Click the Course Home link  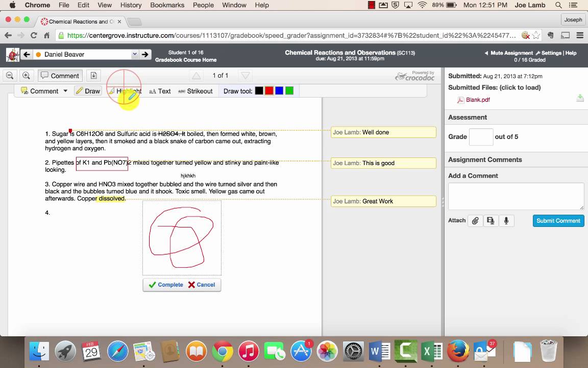tap(200, 60)
